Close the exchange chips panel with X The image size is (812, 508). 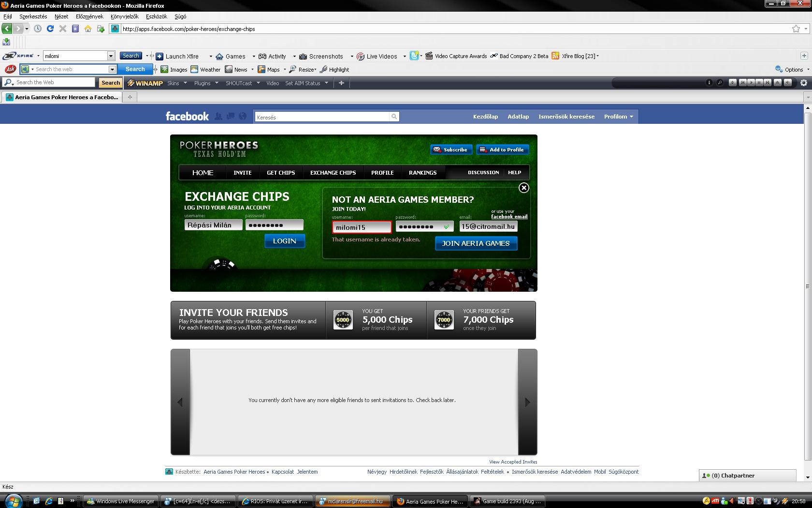(524, 188)
